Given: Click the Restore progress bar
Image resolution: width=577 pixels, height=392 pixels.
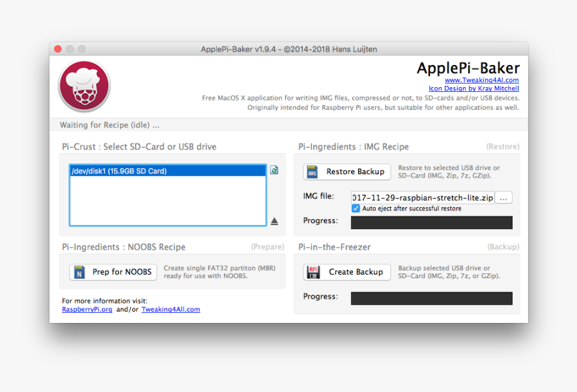Looking at the screenshot, I should click(431, 222).
